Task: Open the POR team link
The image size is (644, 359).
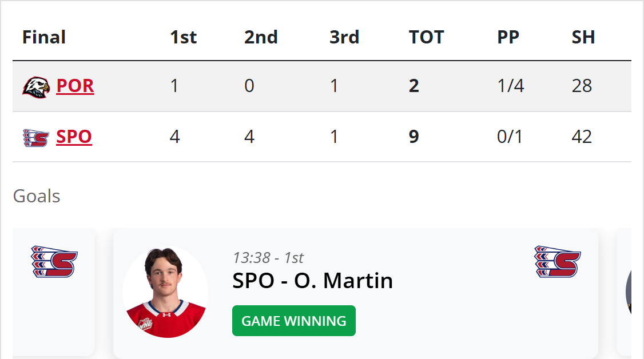Action: pyautogui.click(x=75, y=86)
